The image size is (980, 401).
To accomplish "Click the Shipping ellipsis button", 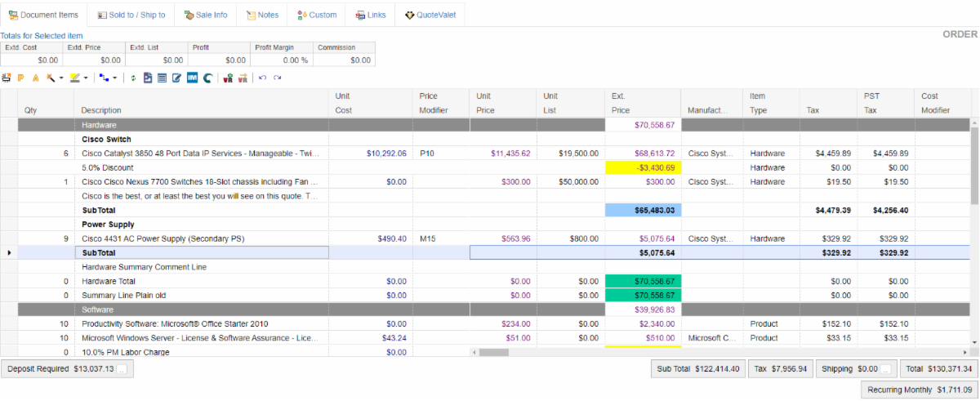I will (884, 369).
